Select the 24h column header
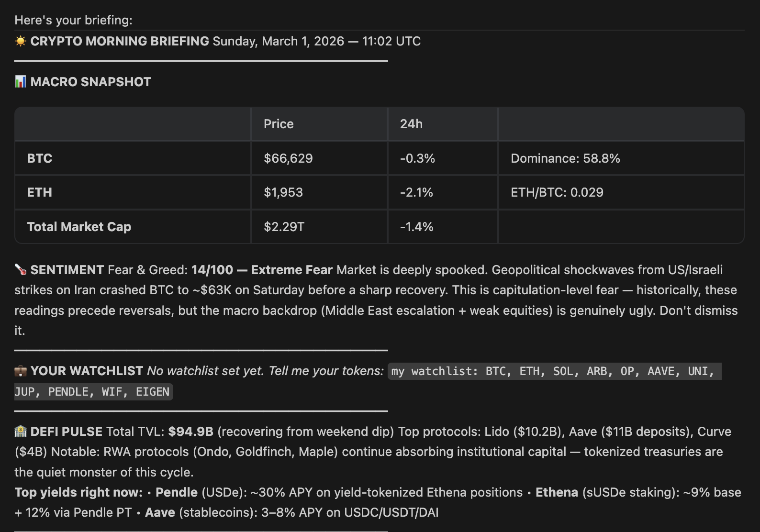Screen dimensions: 760x532 (x=411, y=124)
